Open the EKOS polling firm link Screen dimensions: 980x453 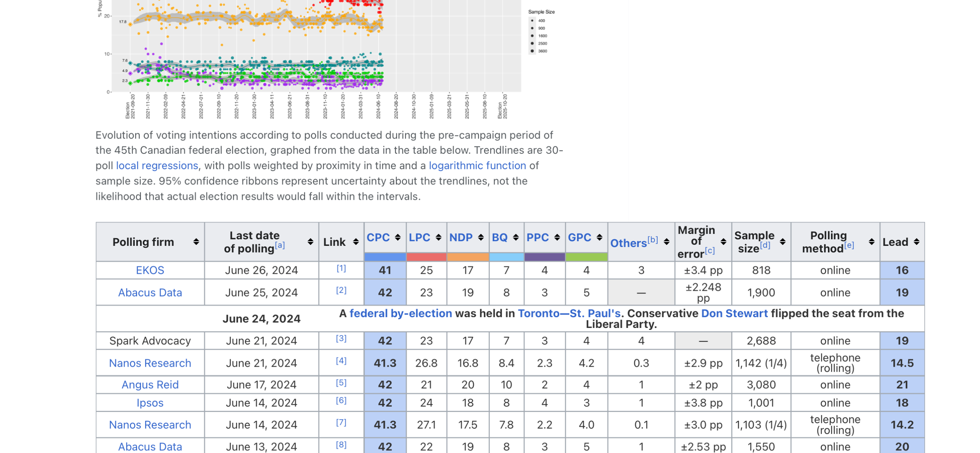click(x=150, y=270)
